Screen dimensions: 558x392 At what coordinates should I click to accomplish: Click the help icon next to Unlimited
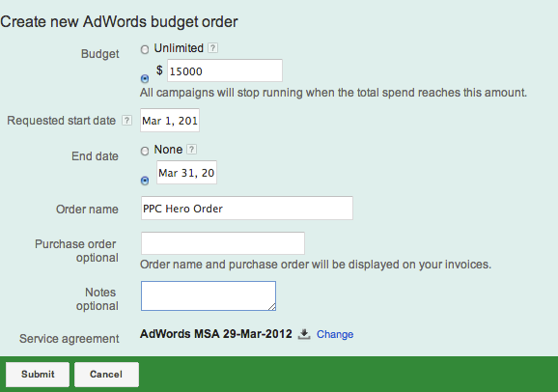tap(212, 47)
